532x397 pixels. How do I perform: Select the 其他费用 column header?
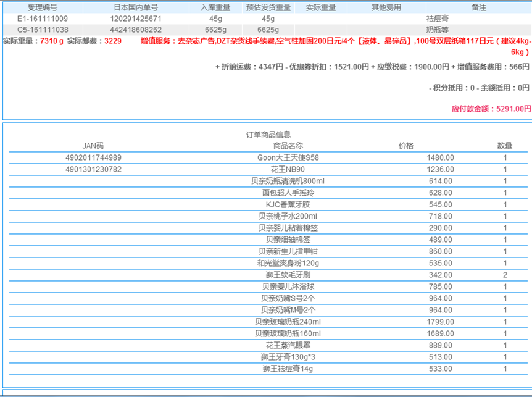click(386, 8)
